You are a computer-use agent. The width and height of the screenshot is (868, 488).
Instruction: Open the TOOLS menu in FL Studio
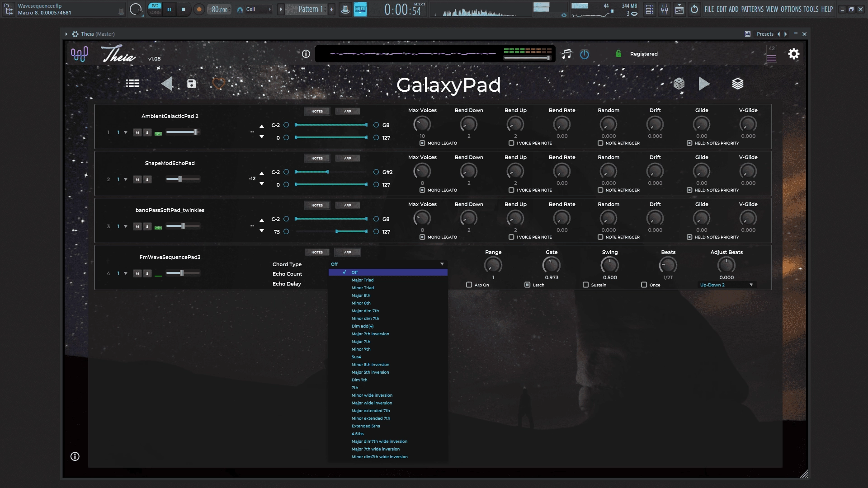point(811,9)
